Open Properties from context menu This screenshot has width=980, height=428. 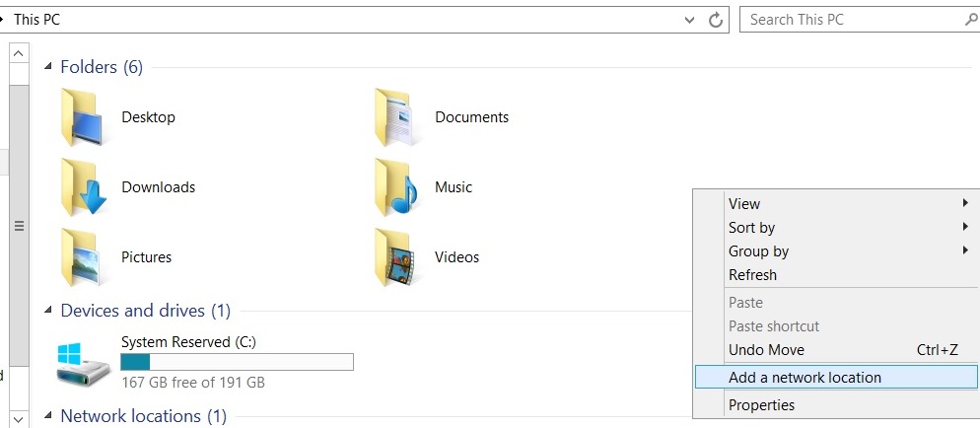836,405
